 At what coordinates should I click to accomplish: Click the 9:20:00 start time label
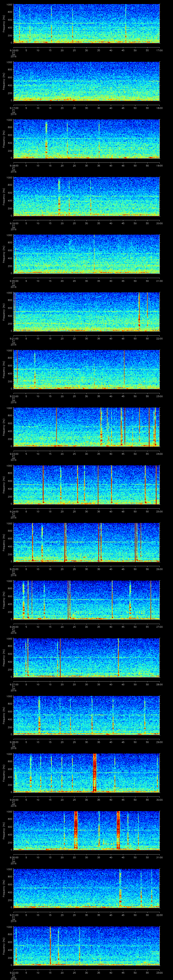click(14, 281)
